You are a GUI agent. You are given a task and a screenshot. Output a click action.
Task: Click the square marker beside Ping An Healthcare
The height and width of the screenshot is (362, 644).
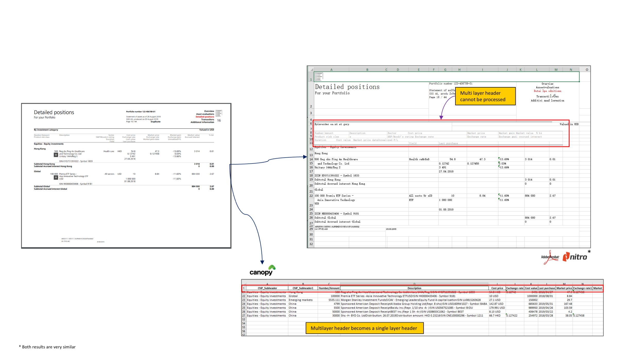56,155
